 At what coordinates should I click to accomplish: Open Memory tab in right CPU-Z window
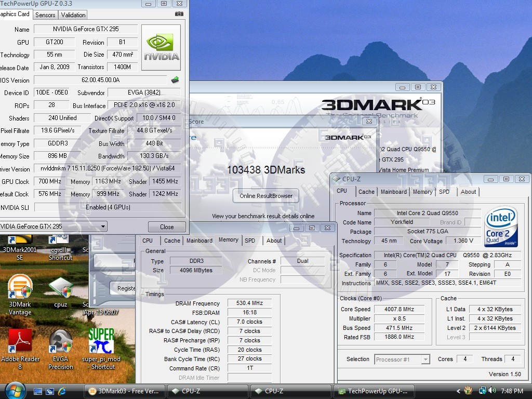click(423, 192)
